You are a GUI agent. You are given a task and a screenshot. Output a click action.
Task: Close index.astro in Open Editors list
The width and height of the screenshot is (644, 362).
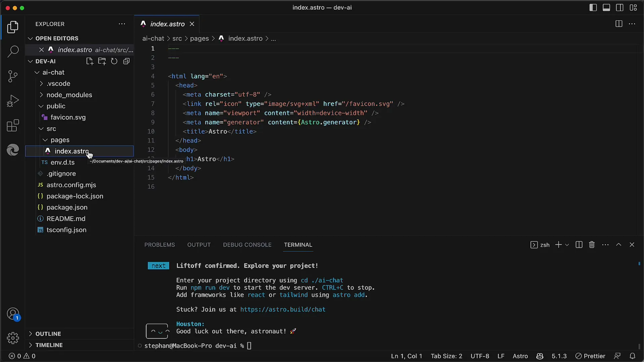(x=41, y=50)
